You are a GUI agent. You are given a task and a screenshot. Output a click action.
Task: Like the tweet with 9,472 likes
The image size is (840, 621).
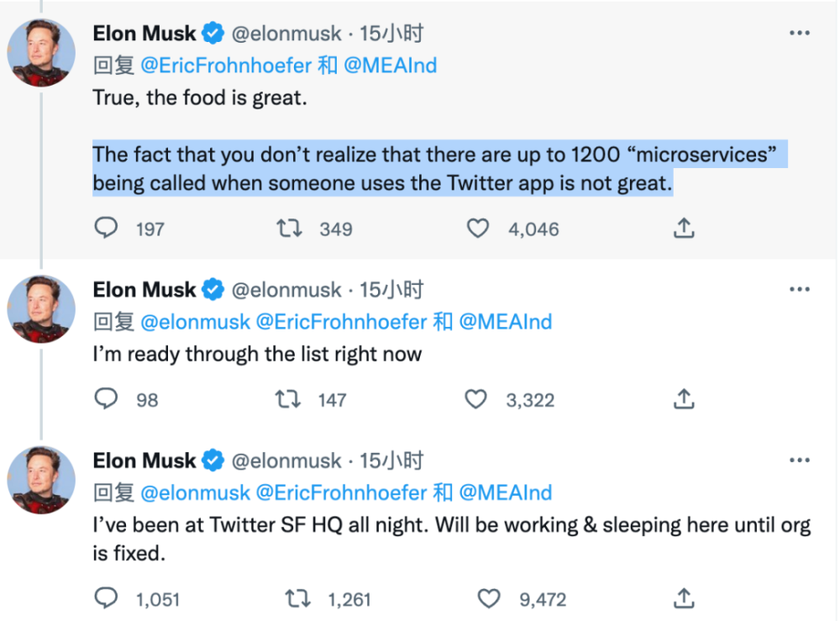tap(489, 598)
